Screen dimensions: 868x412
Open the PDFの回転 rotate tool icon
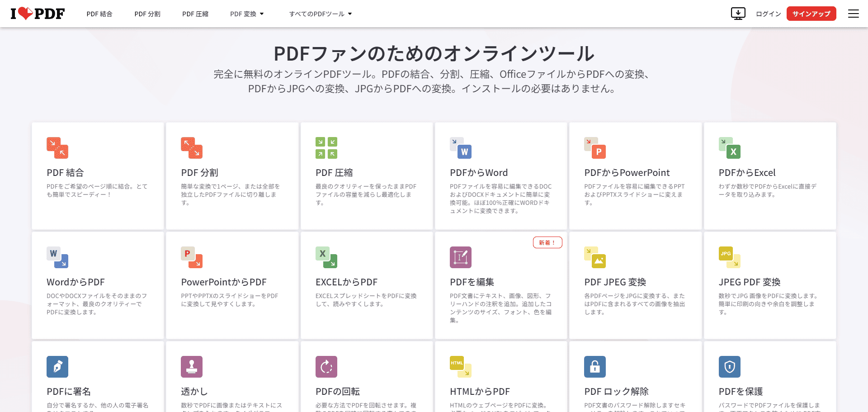coord(326,367)
